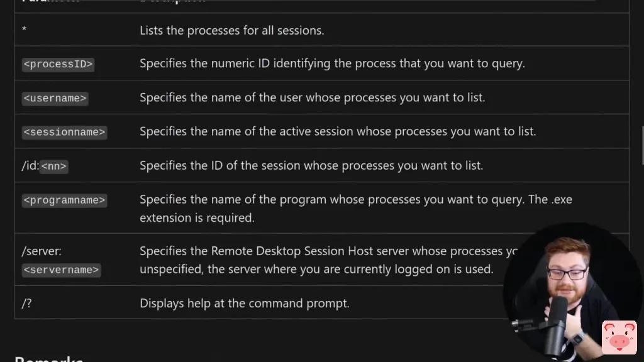The height and width of the screenshot is (362, 644).
Task: Click the <servername> code tag
Action: click(x=61, y=270)
